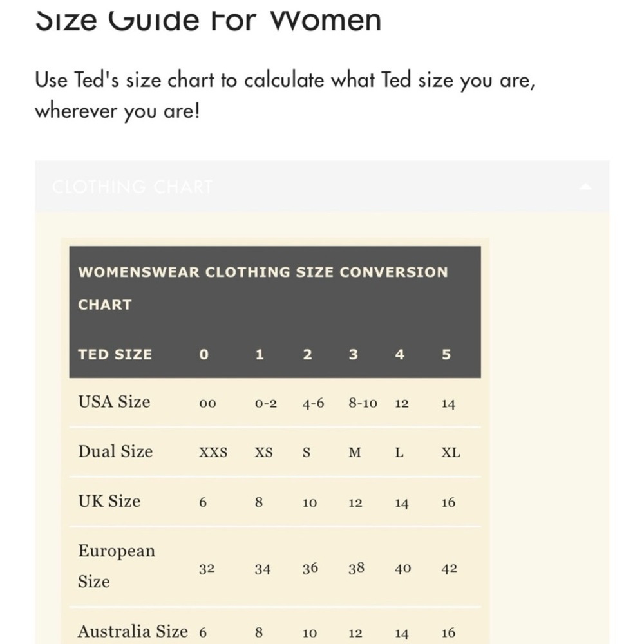Click the European size 42 cell
644x644 pixels.
pos(449,569)
